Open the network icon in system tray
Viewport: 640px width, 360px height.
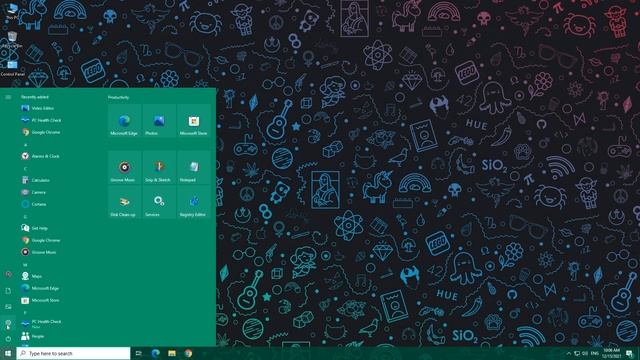[x=577, y=353]
